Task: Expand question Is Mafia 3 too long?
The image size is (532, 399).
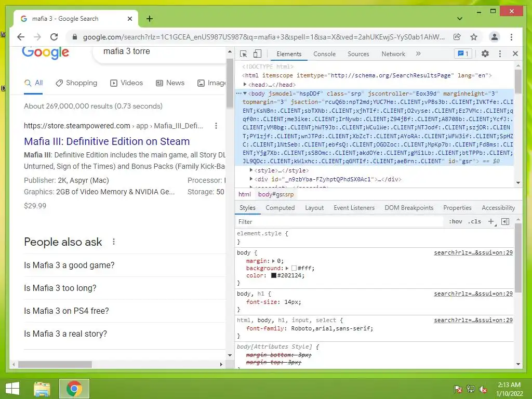Action: pyautogui.click(x=125, y=288)
